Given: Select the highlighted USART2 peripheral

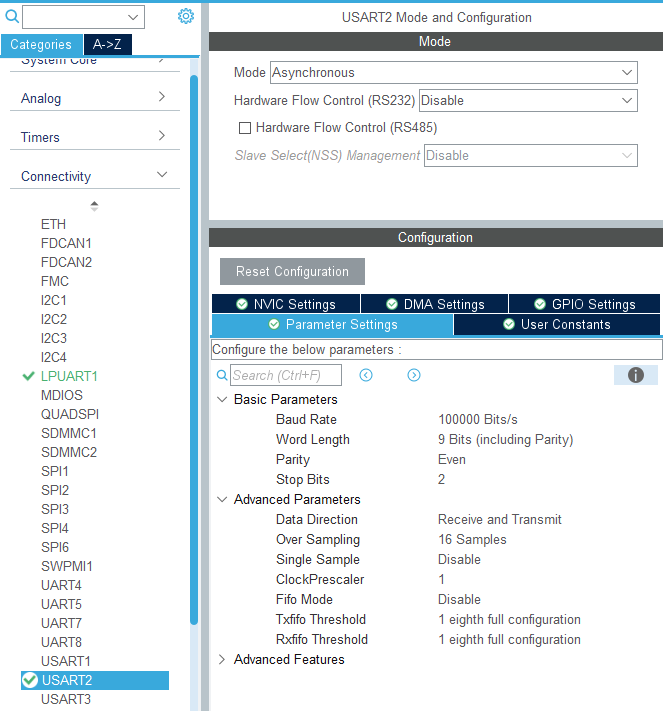Looking at the screenshot, I should point(95,680).
